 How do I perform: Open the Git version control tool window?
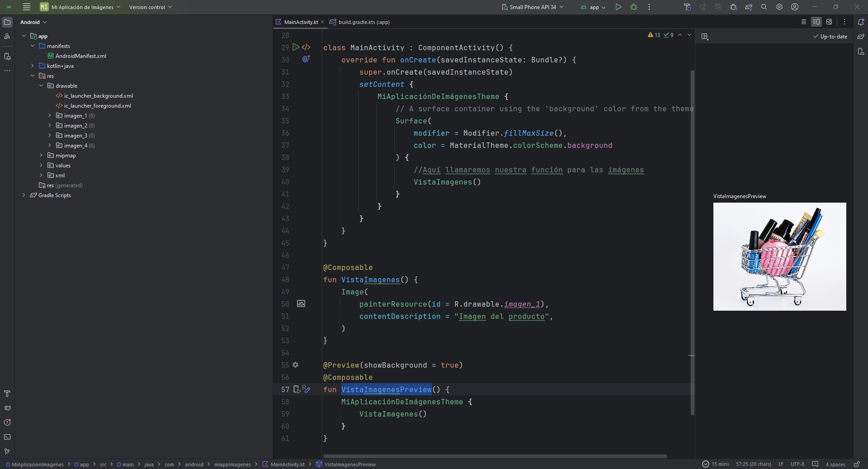click(7, 451)
